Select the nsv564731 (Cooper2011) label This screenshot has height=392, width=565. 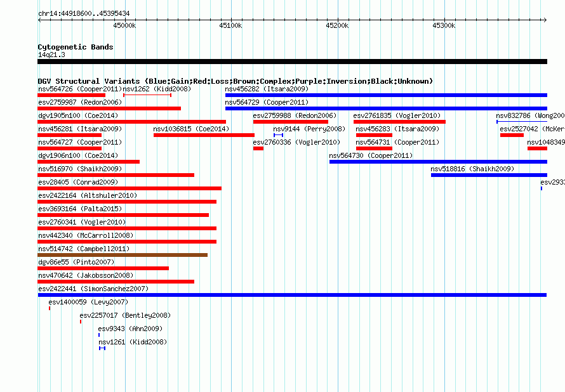397,142
